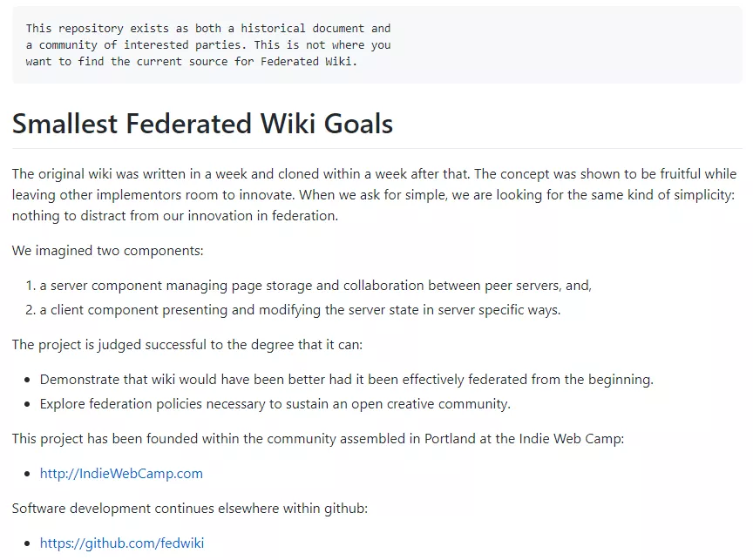Click the 'This repository exists' code line
The height and width of the screenshot is (560, 753).
coord(208,29)
